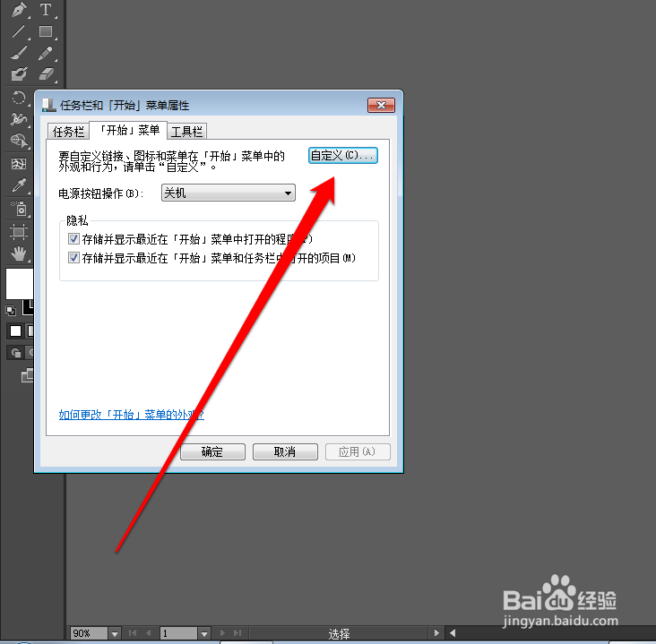This screenshot has width=656, height=644.
Task: Click the black Stroke color box
Action: pyautogui.click(x=28, y=307)
